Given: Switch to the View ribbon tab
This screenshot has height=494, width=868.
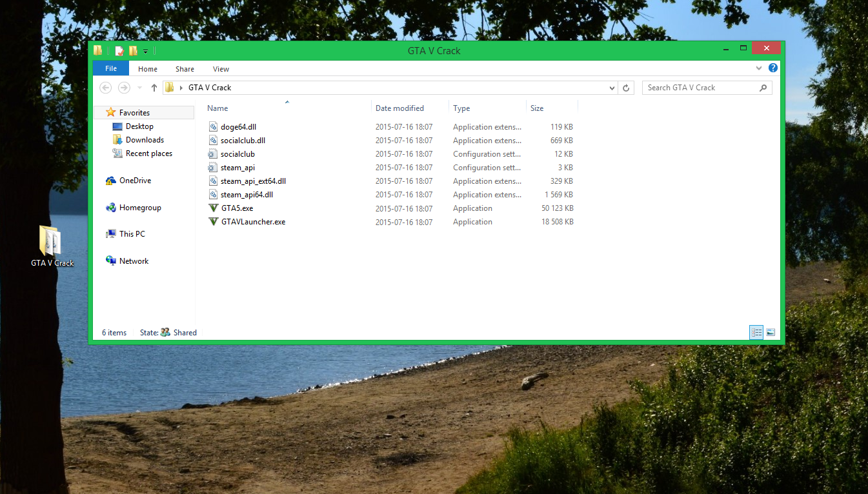Looking at the screenshot, I should click(221, 69).
